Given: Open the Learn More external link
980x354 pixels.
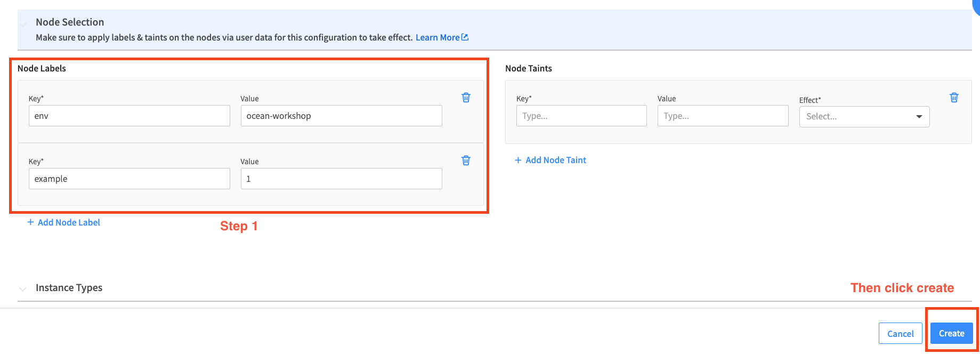Looking at the screenshot, I should (x=442, y=37).
